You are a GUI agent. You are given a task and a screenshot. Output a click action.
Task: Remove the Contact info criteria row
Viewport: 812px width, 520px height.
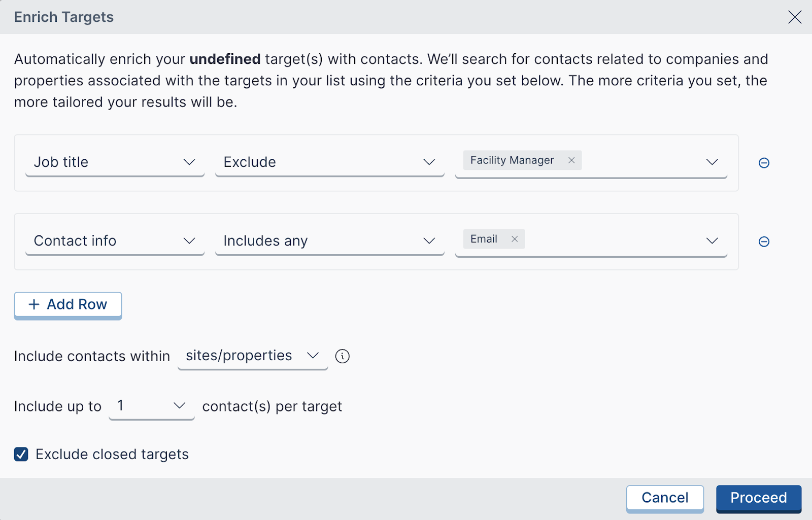(764, 241)
